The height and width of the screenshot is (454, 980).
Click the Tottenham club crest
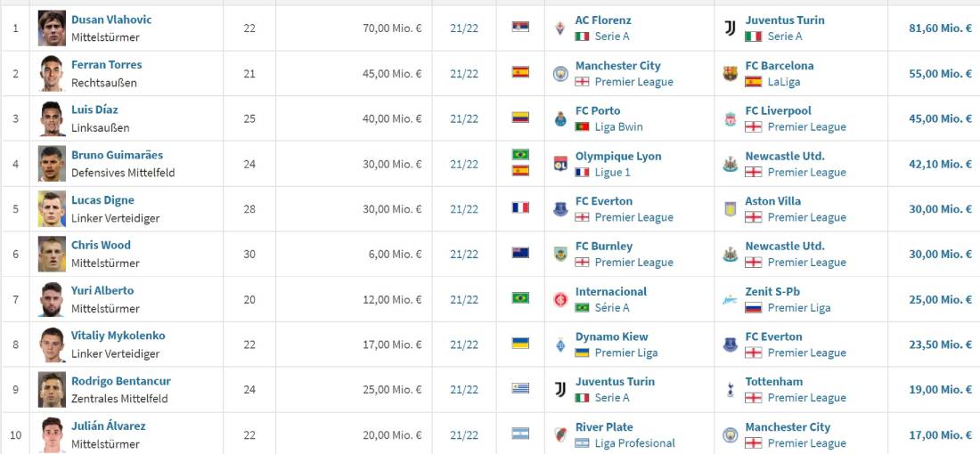(731, 390)
